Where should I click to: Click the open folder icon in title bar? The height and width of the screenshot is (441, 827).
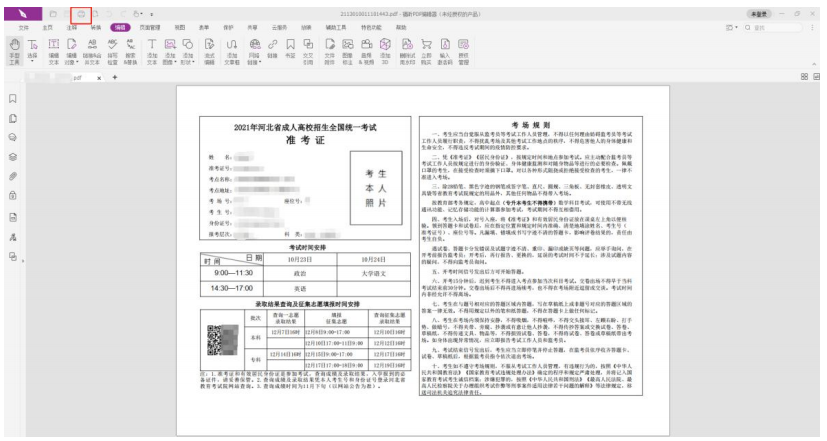(x=53, y=14)
